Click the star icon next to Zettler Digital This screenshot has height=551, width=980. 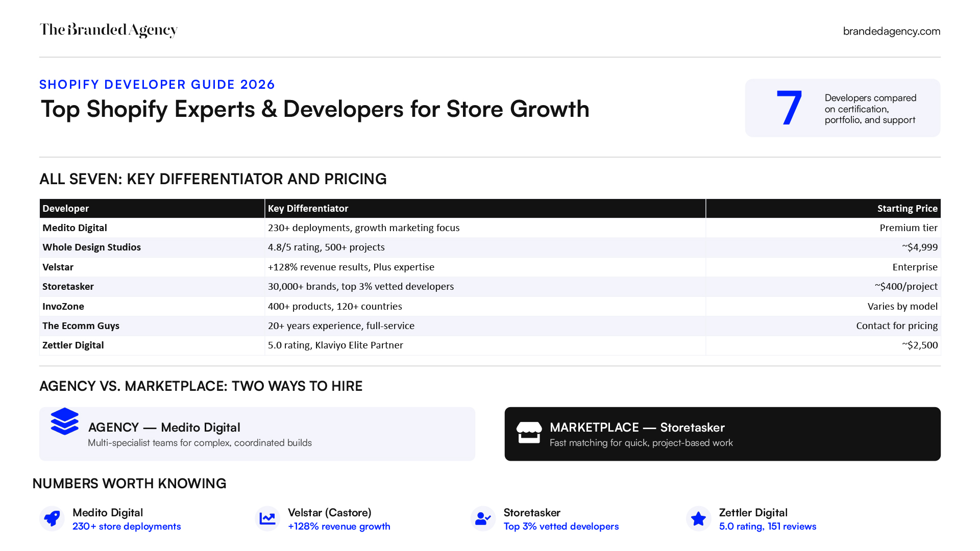click(x=698, y=518)
